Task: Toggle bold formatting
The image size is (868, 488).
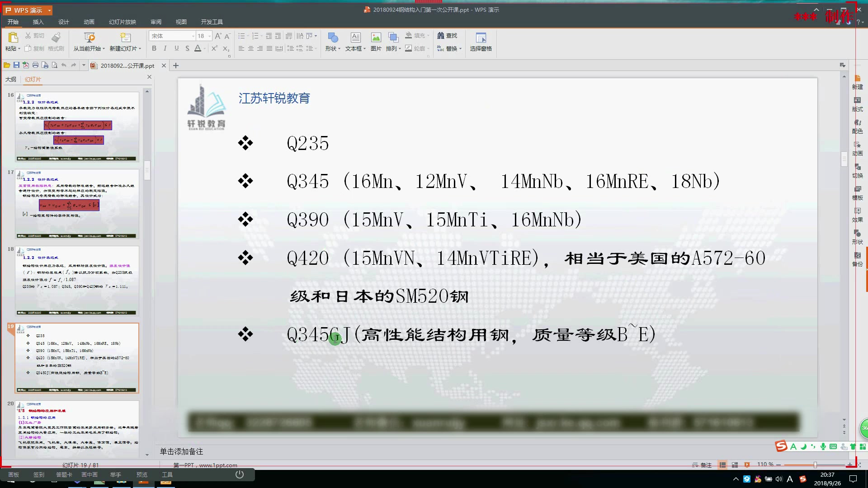Action: coord(154,48)
